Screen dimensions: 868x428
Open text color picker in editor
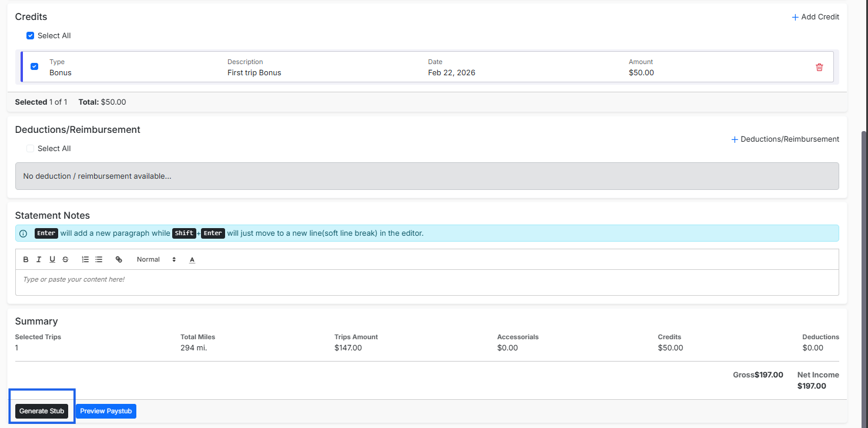coord(192,259)
